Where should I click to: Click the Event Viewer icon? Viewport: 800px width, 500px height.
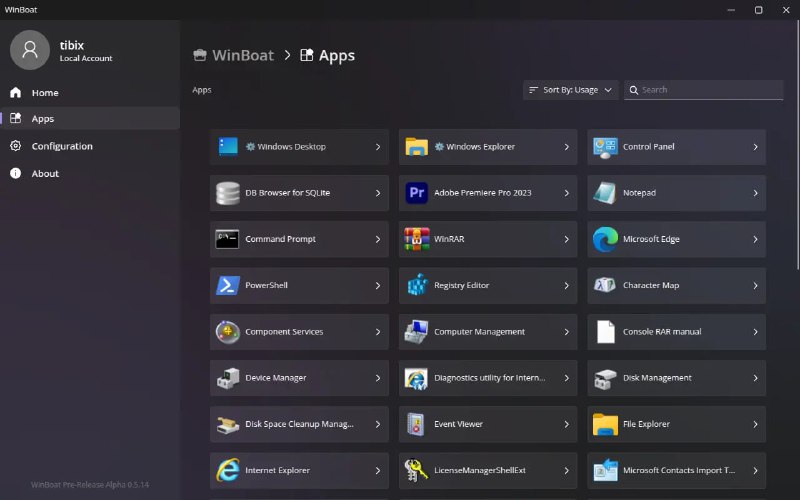pyautogui.click(x=416, y=424)
